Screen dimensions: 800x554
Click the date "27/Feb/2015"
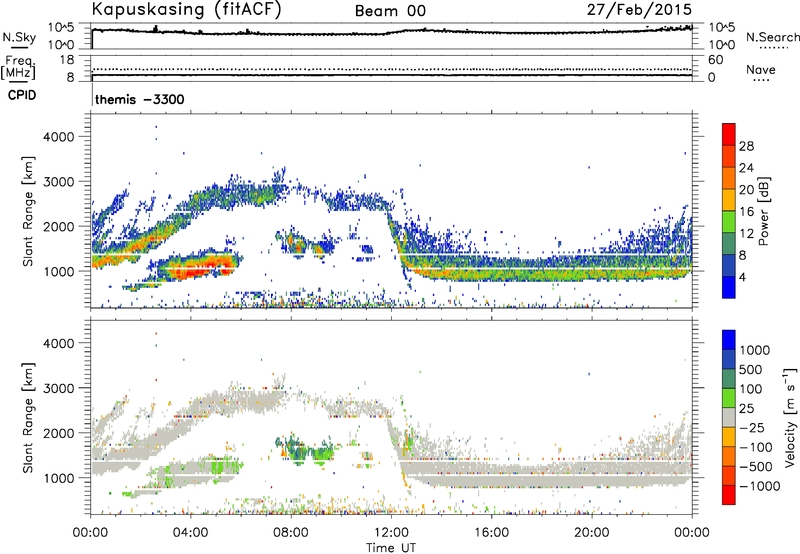click(x=639, y=9)
